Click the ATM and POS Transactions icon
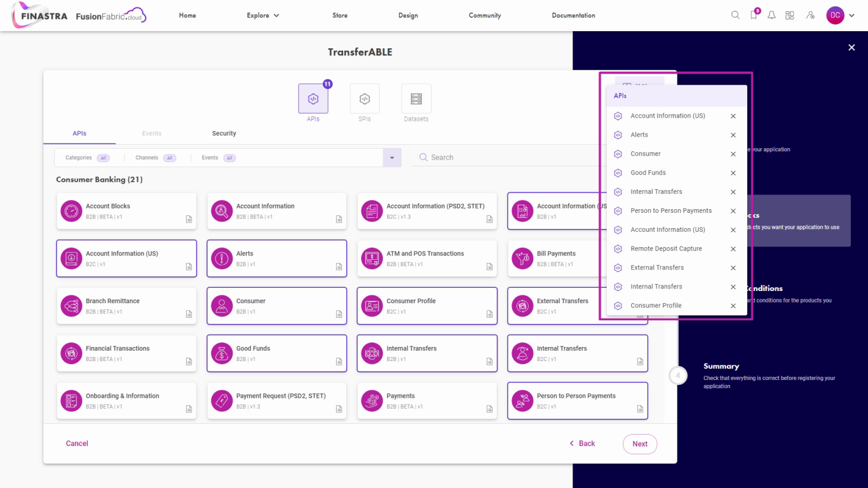 (x=372, y=259)
